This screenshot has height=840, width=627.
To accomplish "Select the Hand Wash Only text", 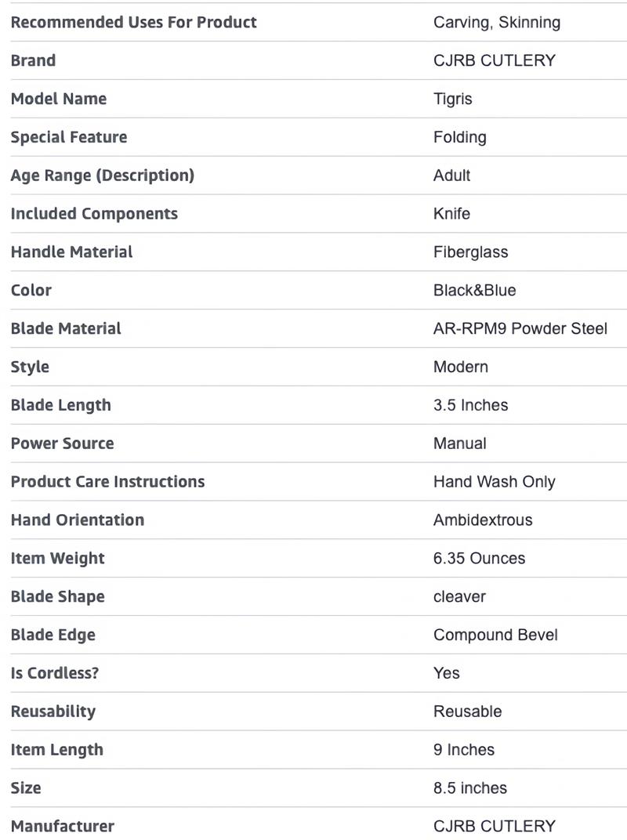I will click(494, 482).
